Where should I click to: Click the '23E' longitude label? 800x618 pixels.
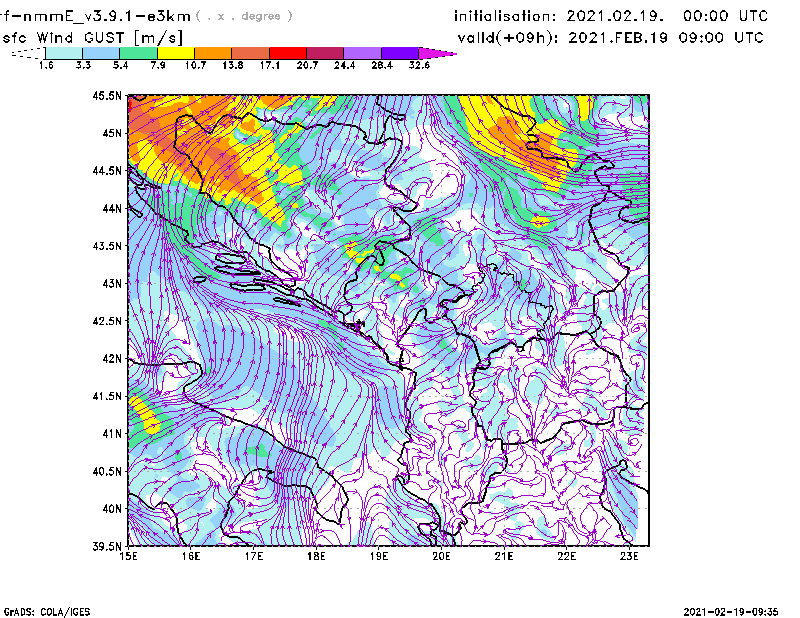tap(629, 556)
